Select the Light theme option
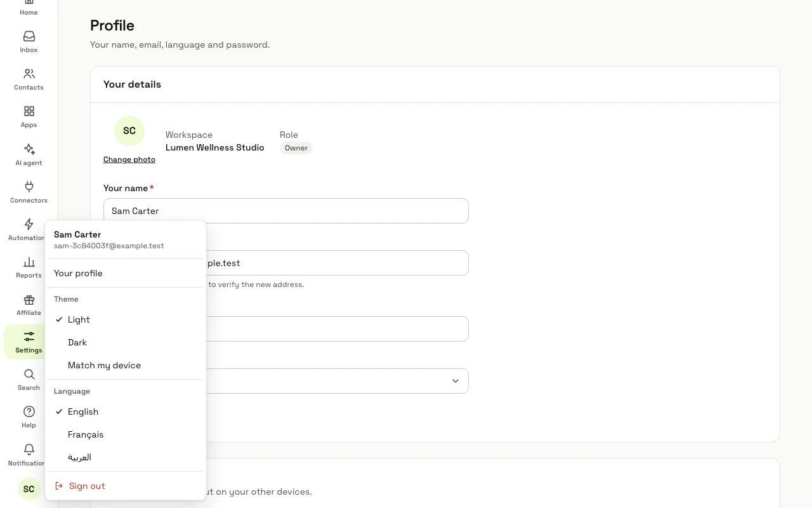The height and width of the screenshot is (508, 812). (126, 319)
